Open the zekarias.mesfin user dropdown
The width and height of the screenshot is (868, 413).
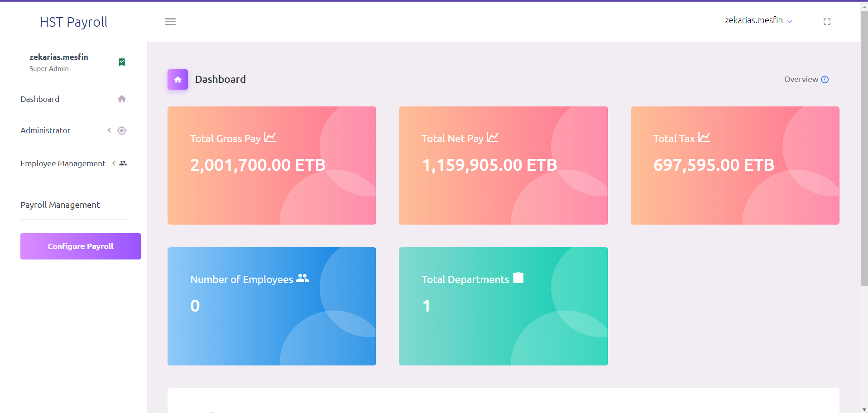click(x=758, y=20)
